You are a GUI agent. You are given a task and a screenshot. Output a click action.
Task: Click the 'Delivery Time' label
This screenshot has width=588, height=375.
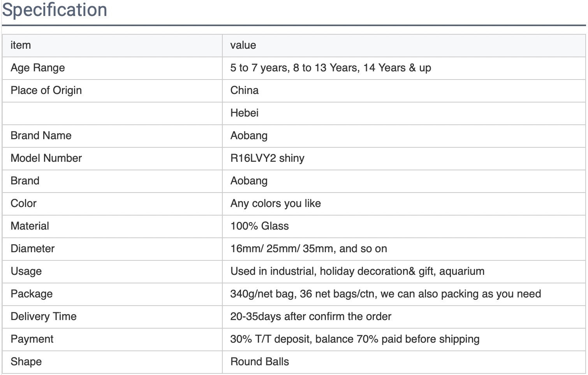(44, 317)
